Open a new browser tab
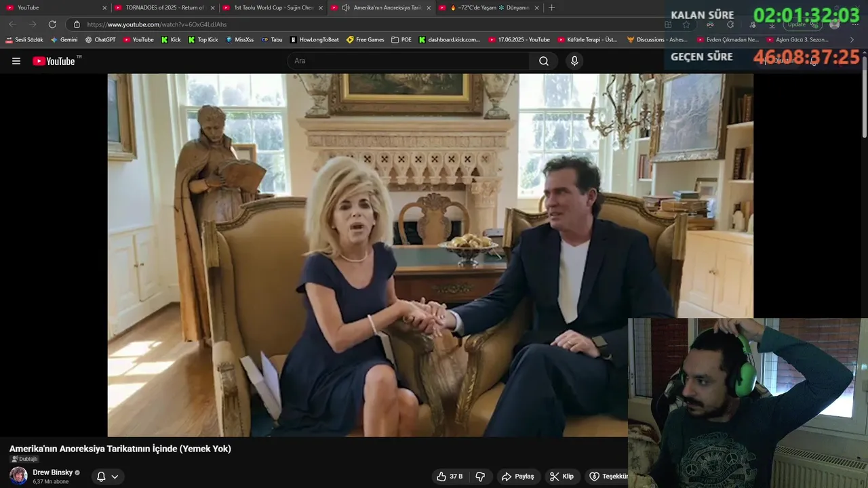The image size is (868, 488). click(x=551, y=7)
